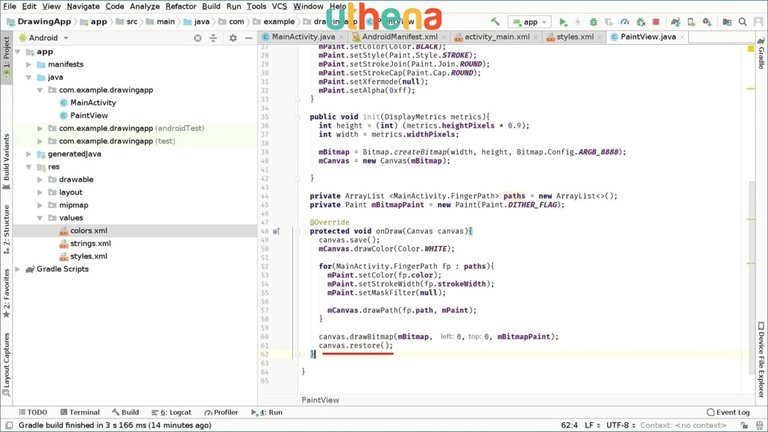
Task: Switch to the activity_main.xml tab
Action: pos(493,37)
